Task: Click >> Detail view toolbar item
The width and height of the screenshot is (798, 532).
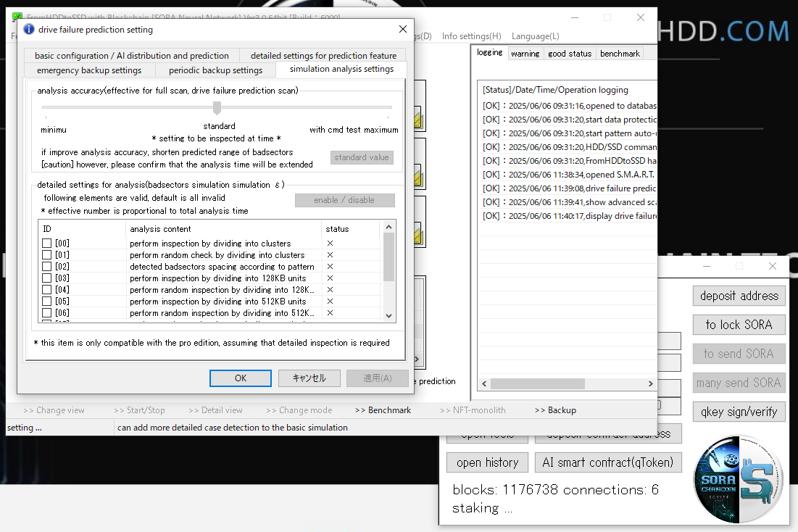Action: point(215,410)
